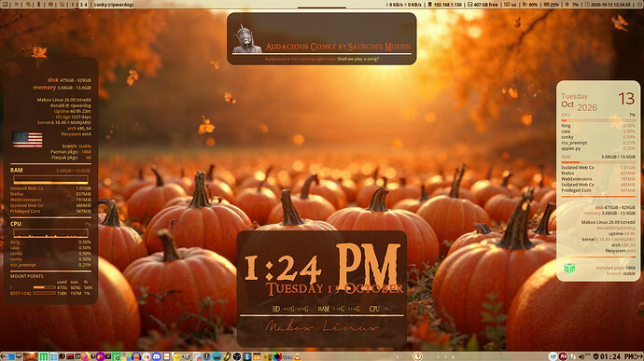Click the large 13 date in right widget

click(x=626, y=99)
